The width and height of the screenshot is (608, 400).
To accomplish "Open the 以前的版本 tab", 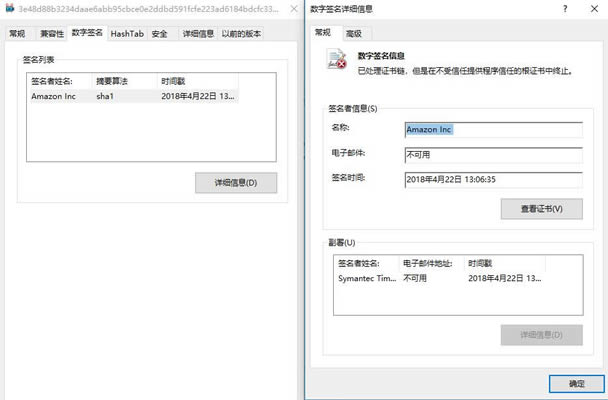I will click(241, 33).
